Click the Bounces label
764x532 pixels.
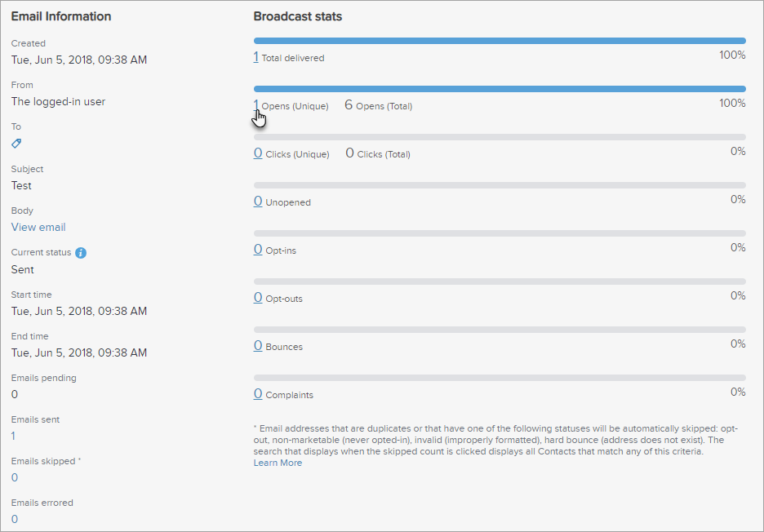[x=284, y=347]
